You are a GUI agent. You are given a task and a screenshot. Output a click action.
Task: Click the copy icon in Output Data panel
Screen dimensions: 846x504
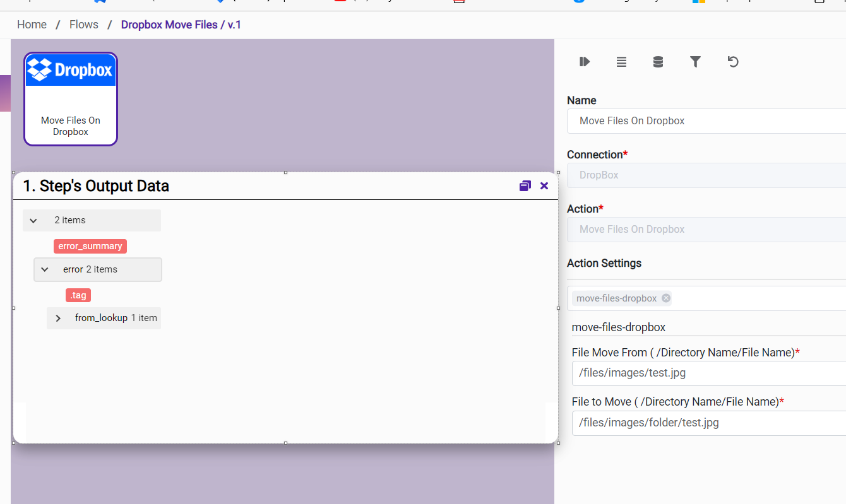525,186
